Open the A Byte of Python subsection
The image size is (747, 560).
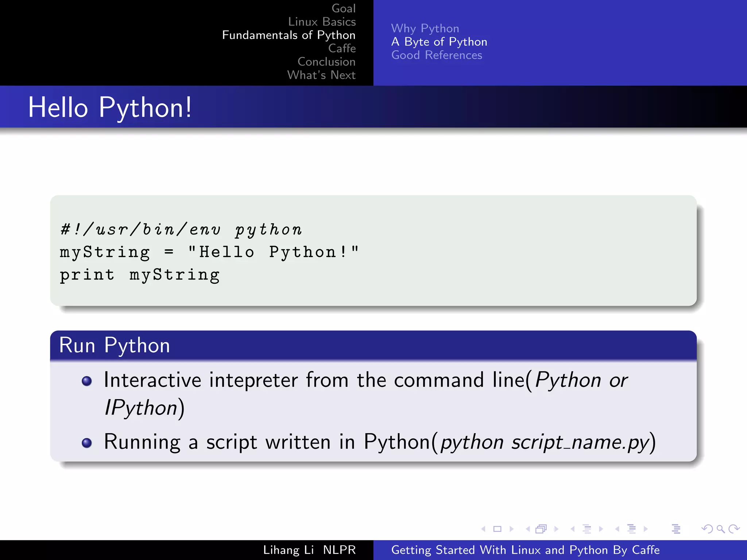pyautogui.click(x=439, y=42)
